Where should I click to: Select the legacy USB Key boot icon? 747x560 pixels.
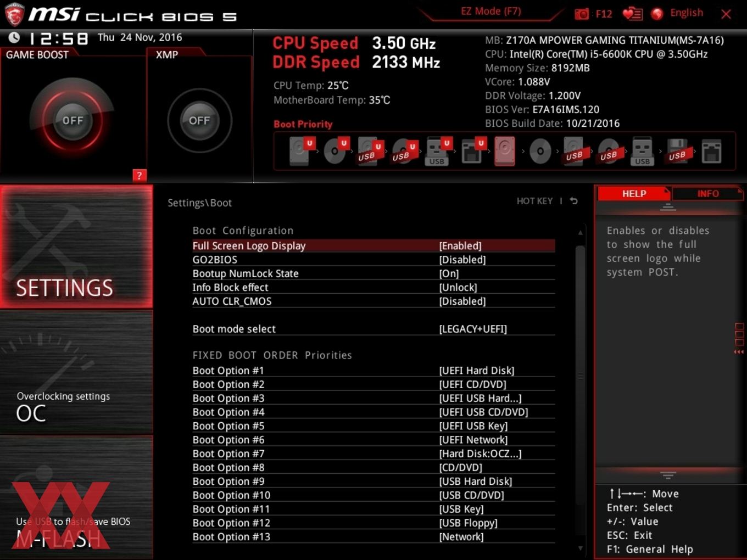click(642, 151)
